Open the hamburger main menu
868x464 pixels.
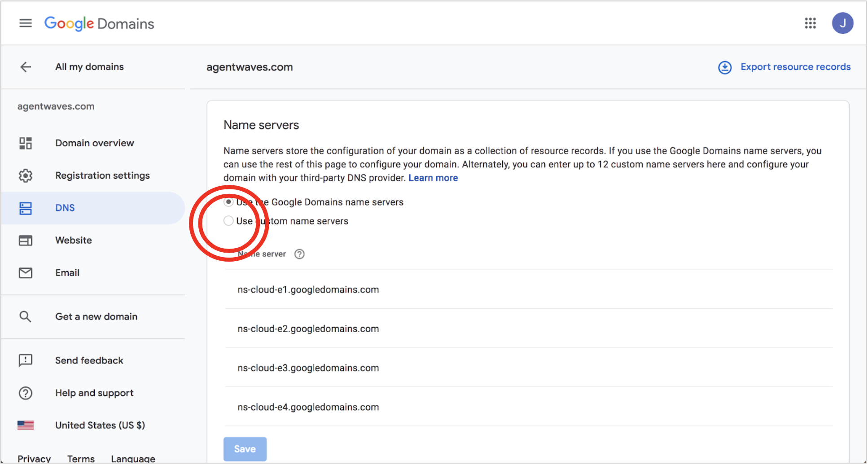26,23
